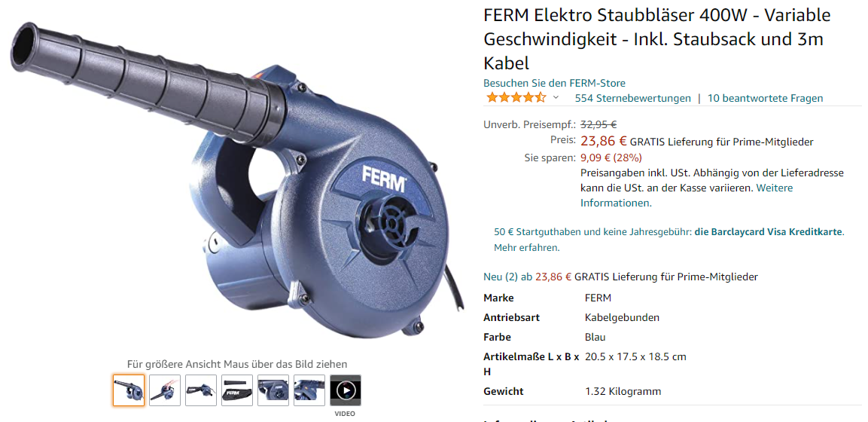Play the product video thumbnail

click(x=346, y=390)
